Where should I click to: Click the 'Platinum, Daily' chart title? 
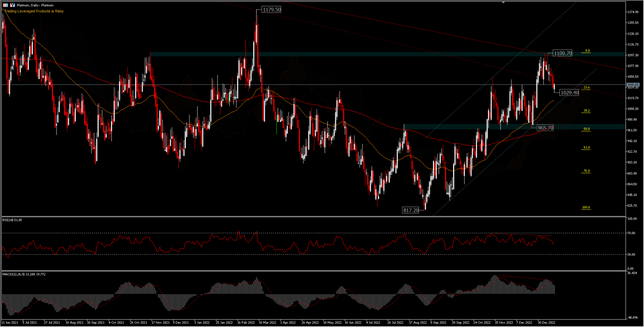tap(35, 5)
